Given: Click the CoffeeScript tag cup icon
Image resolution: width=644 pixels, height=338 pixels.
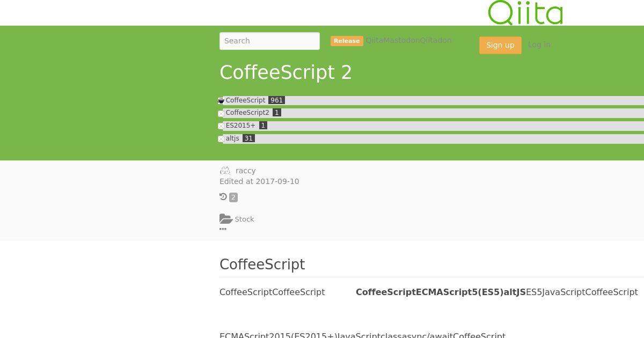Looking at the screenshot, I should 221,101.
